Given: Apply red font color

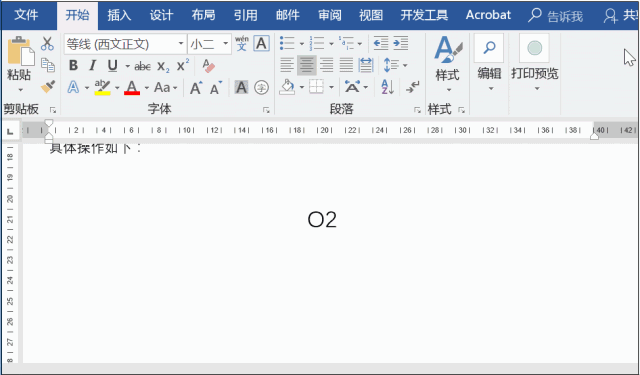Looking at the screenshot, I should 131,87.
